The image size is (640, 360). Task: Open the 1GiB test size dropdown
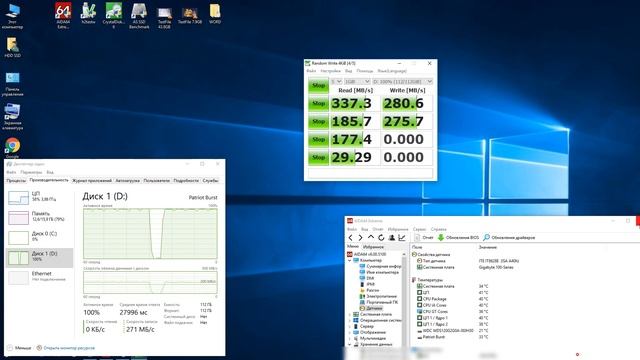[x=357, y=82]
